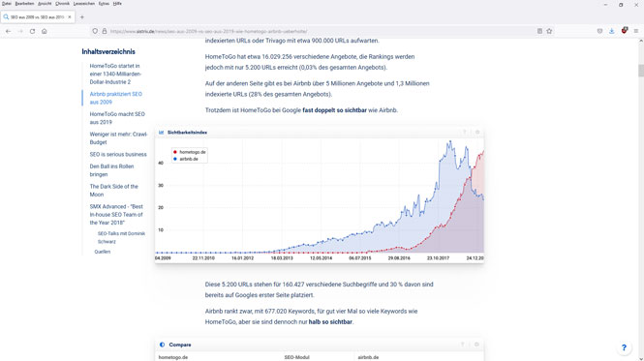Toggle airbnb.de series in chart legend

click(186, 159)
